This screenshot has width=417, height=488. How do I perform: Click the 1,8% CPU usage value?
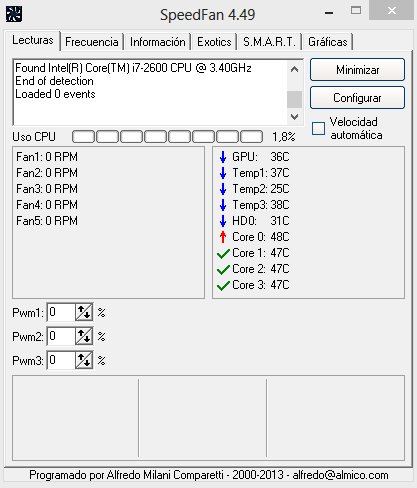click(284, 137)
